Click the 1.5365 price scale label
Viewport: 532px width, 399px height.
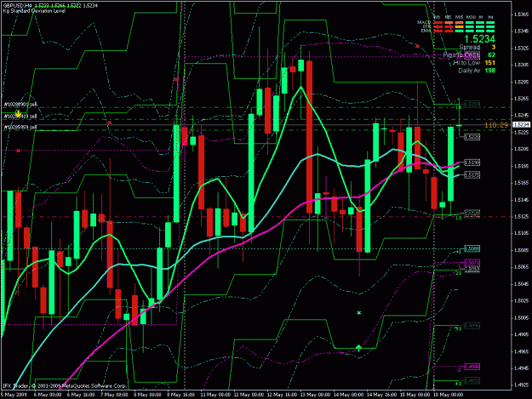pos(521,14)
